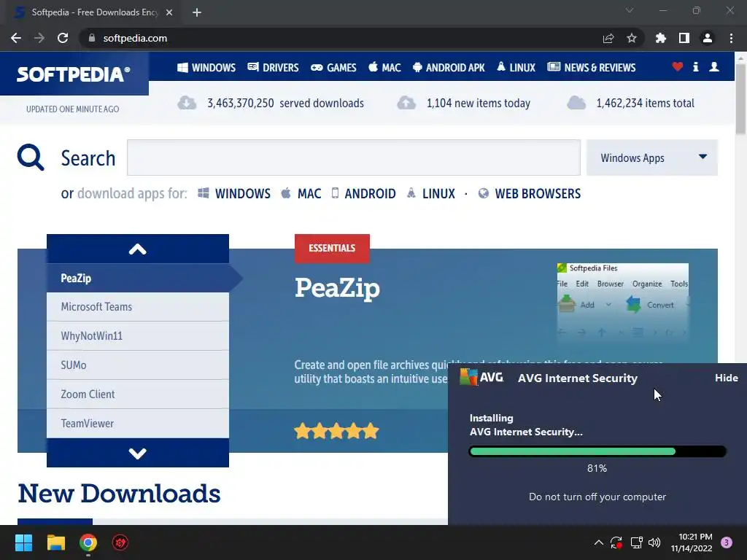Screen dimensions: 747x560
Task: Open Chrome three-dot menu
Action: click(x=731, y=38)
